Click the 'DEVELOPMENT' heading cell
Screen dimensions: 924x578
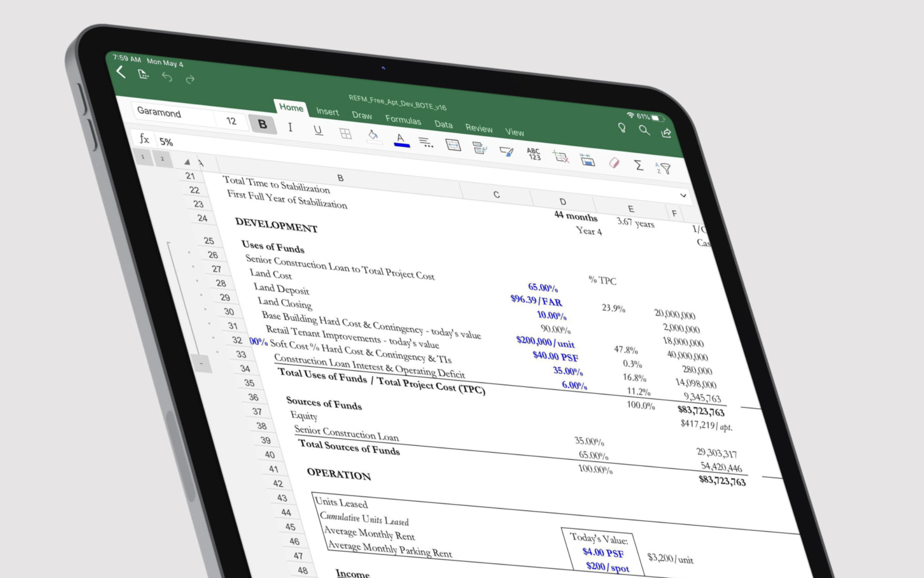pyautogui.click(x=276, y=225)
